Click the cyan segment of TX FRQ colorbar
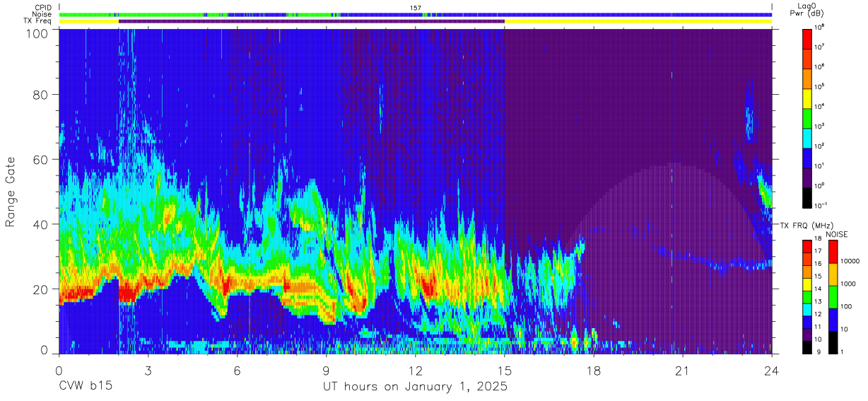The image size is (868, 401). click(x=807, y=310)
